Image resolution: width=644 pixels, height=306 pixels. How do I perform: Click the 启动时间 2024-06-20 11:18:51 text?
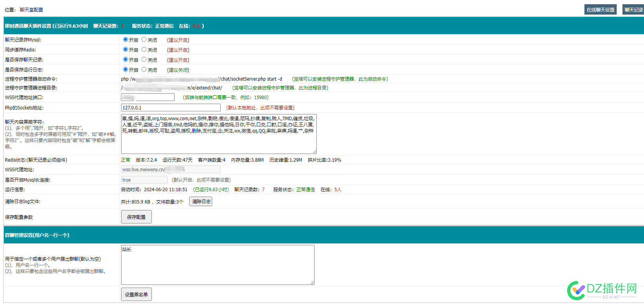pos(154,189)
